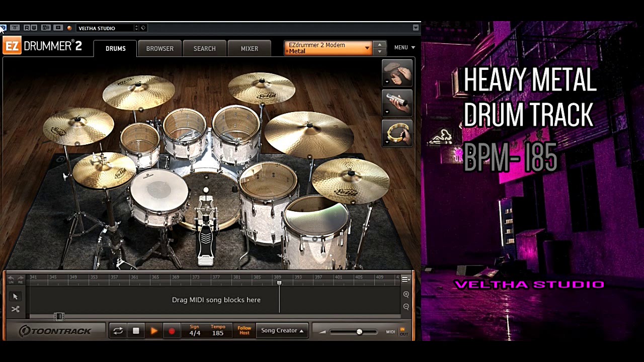This screenshot has height=362, width=644.
Task: Click the Drag MIDI song blocks here area
Action: coord(216,300)
